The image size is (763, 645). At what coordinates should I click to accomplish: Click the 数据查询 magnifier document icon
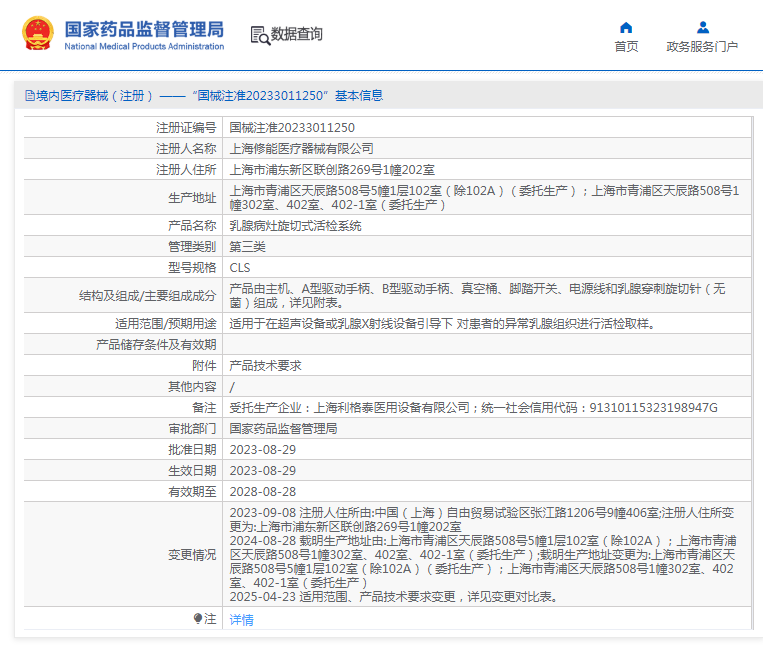pyautogui.click(x=260, y=35)
